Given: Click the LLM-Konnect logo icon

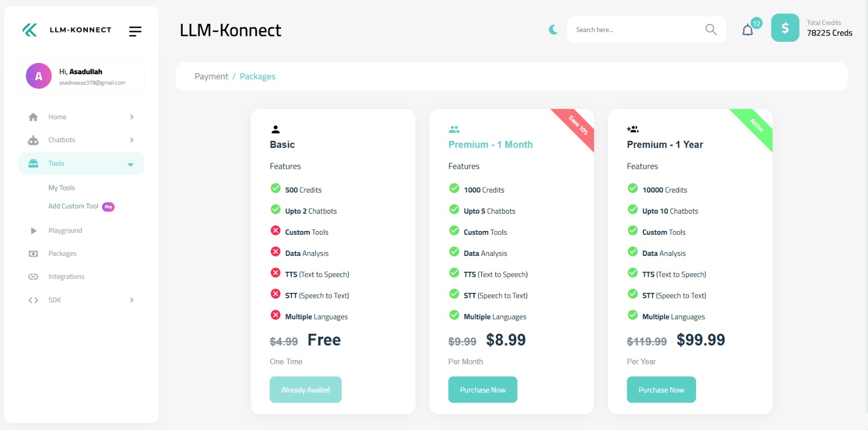Looking at the screenshot, I should [30, 30].
